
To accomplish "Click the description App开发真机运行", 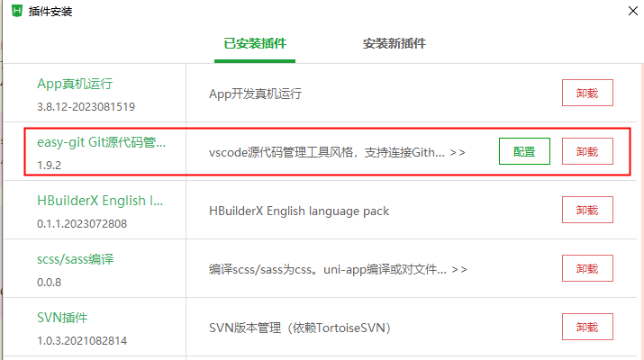I will [256, 94].
